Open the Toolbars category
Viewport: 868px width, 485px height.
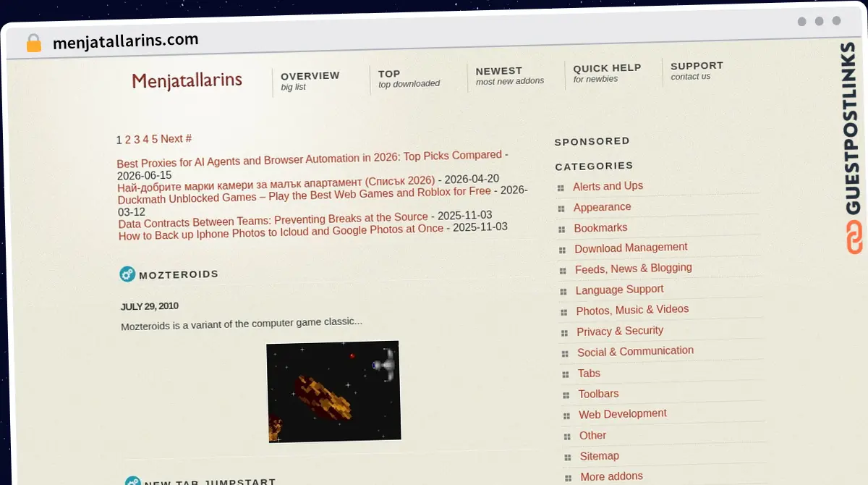598,395
